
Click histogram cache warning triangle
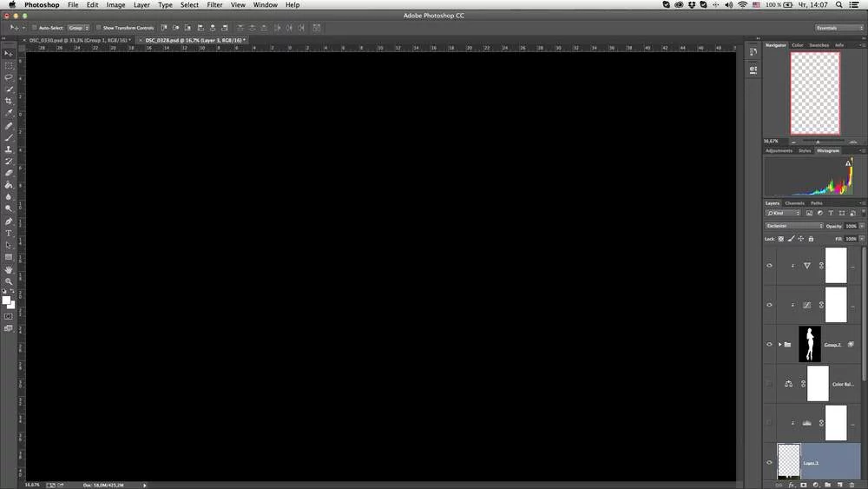pos(847,163)
